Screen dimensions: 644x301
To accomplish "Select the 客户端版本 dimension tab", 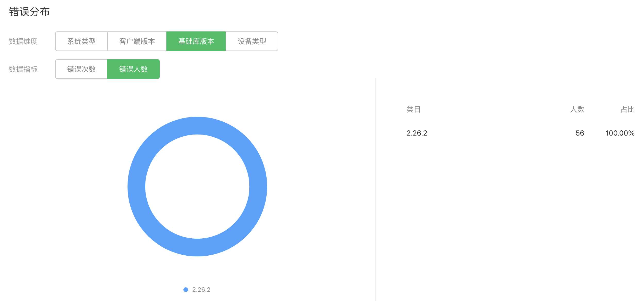I will 137,41.
